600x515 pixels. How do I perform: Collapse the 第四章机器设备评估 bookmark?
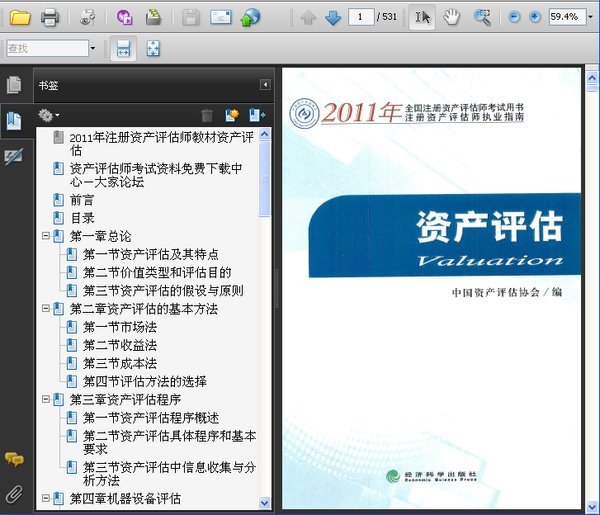46,498
